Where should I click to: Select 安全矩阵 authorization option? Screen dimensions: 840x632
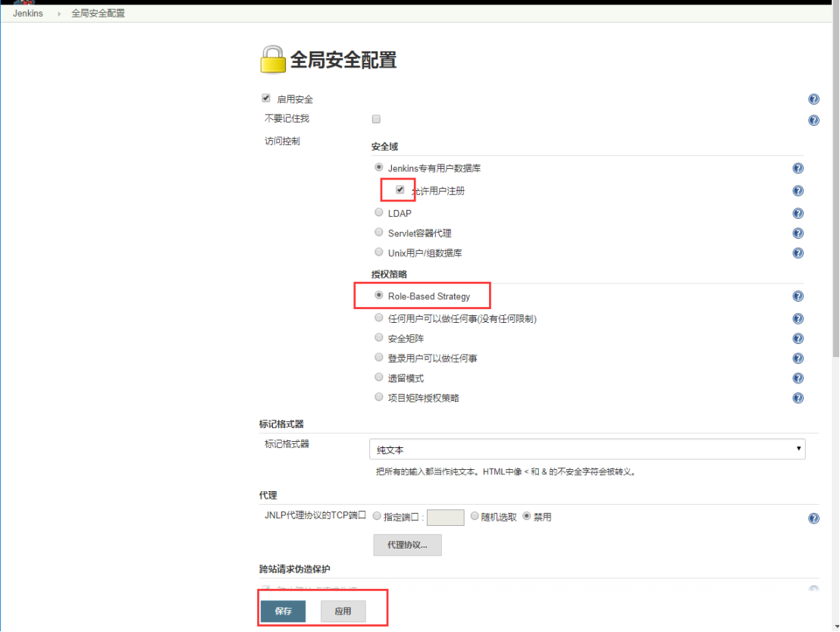click(x=379, y=337)
